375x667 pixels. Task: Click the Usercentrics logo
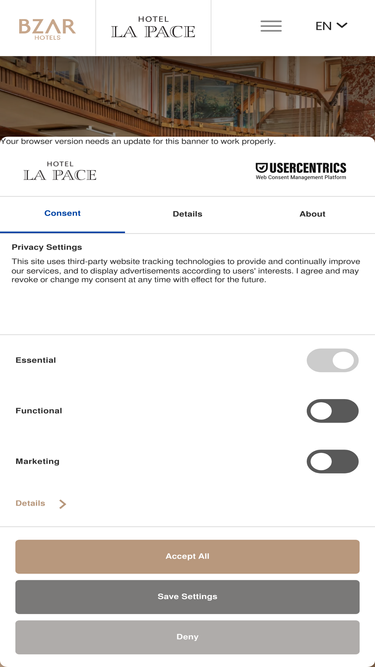(x=301, y=171)
